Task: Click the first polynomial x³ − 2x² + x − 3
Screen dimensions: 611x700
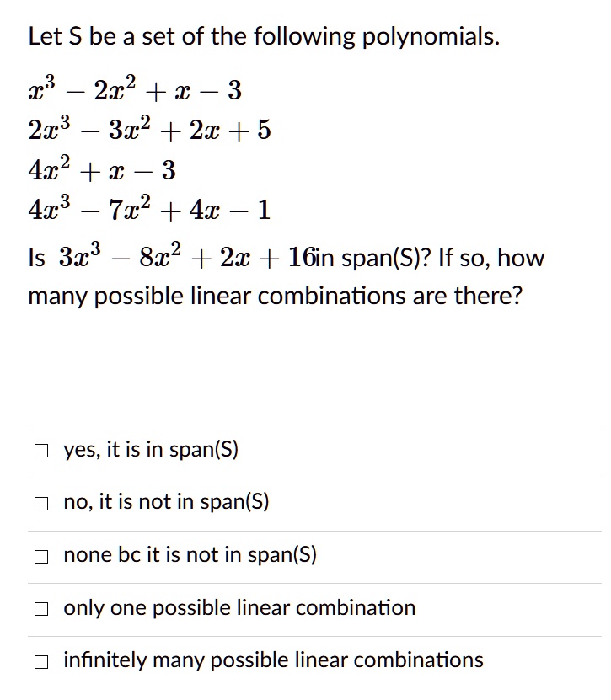Action: 133,88
